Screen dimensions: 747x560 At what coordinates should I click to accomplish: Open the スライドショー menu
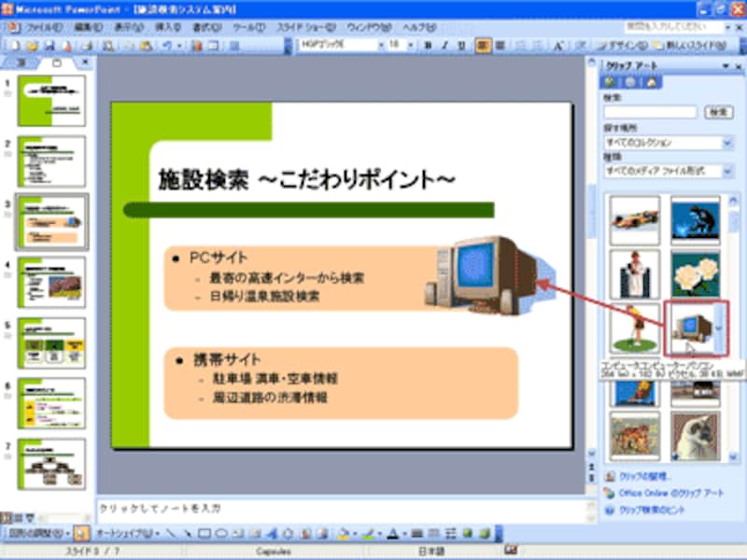[x=306, y=27]
